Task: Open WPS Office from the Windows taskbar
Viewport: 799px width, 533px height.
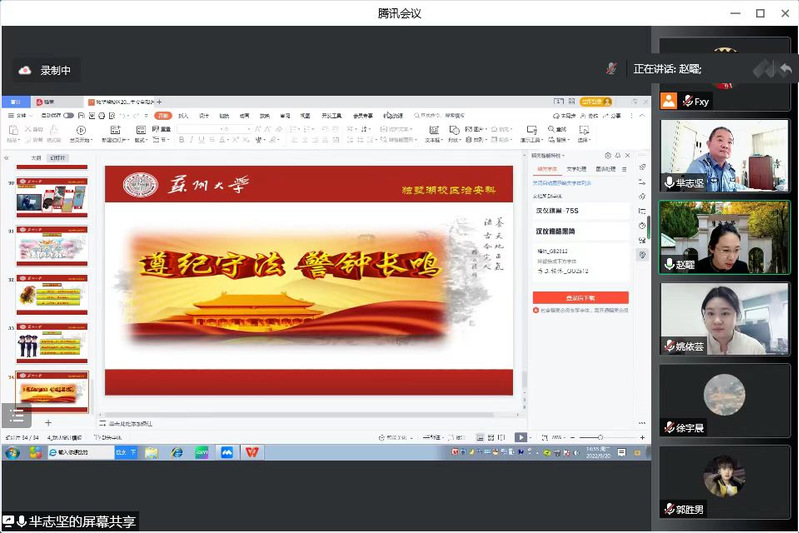Action: [251, 452]
